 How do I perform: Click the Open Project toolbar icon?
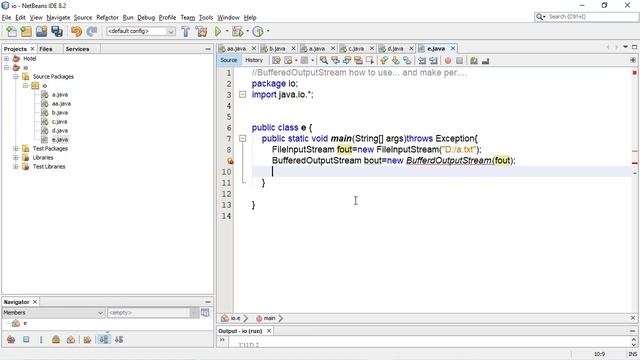click(41, 31)
